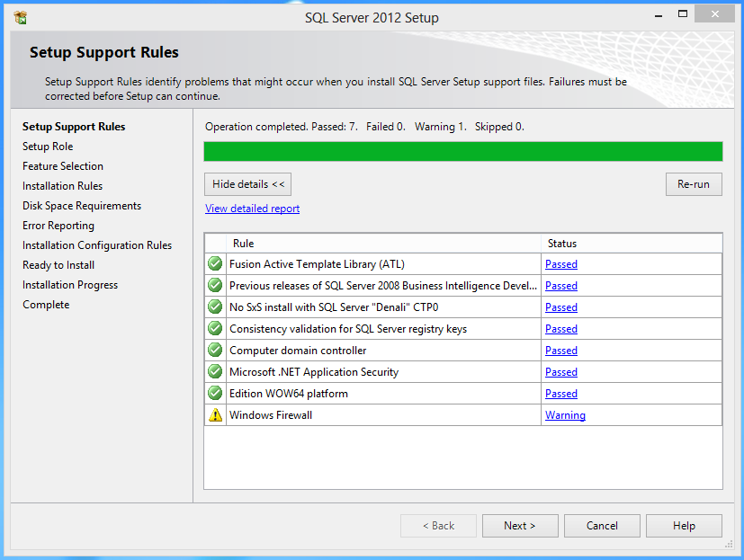Open Passed status for Previous releases of SQL Server 2008
The width and height of the screenshot is (744, 560).
click(561, 286)
